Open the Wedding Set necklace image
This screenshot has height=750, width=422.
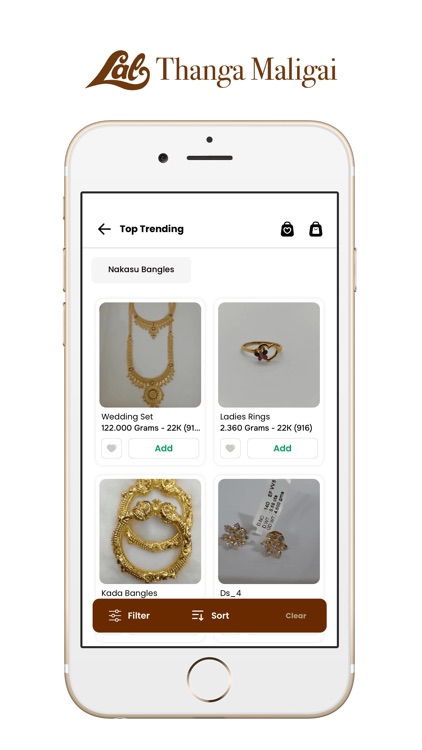click(x=150, y=354)
